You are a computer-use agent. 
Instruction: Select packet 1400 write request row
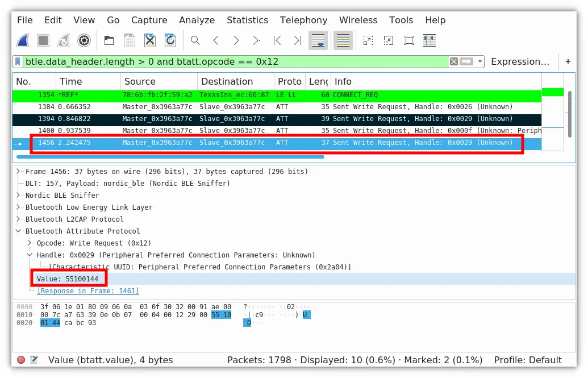point(277,131)
